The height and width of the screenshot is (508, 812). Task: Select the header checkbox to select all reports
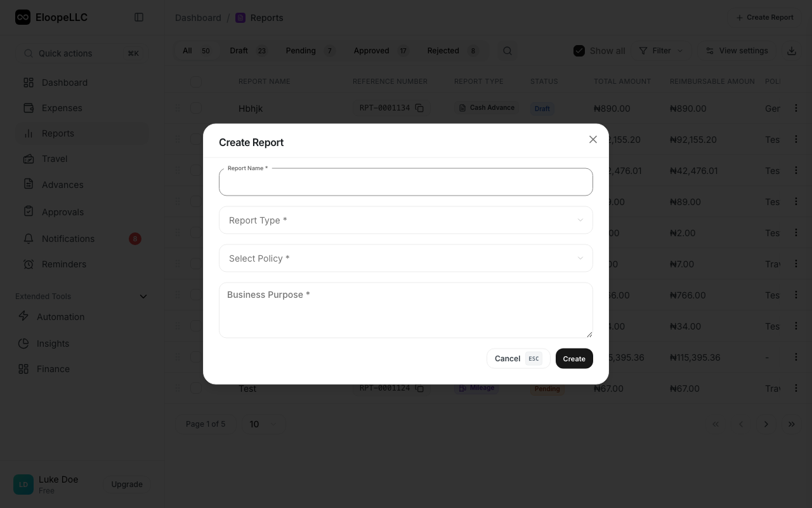pyautogui.click(x=196, y=81)
